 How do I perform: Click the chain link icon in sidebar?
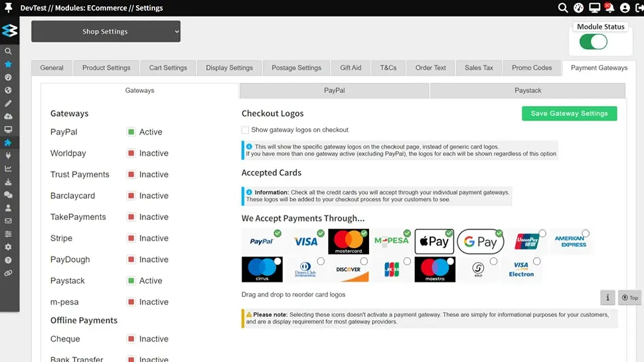point(8,273)
